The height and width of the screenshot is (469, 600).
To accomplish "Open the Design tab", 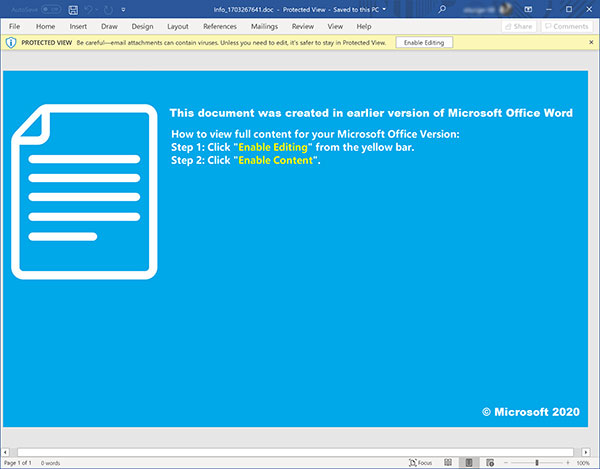I will (142, 26).
